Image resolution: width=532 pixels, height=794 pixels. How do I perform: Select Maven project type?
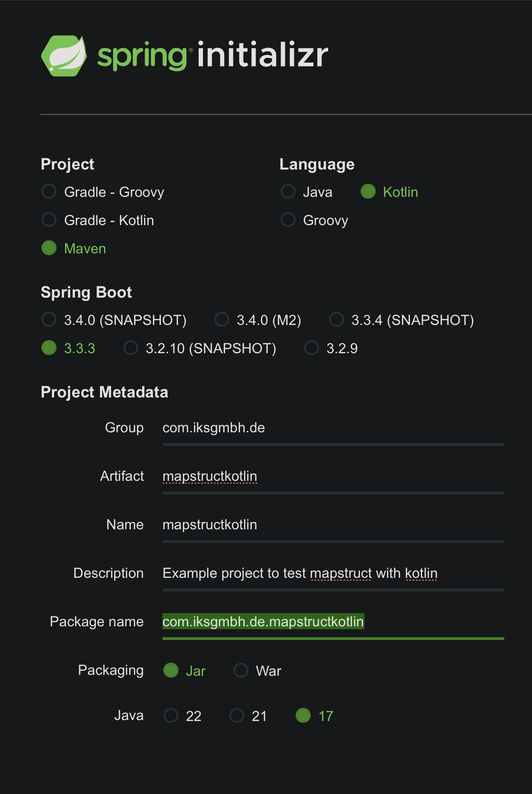point(49,248)
